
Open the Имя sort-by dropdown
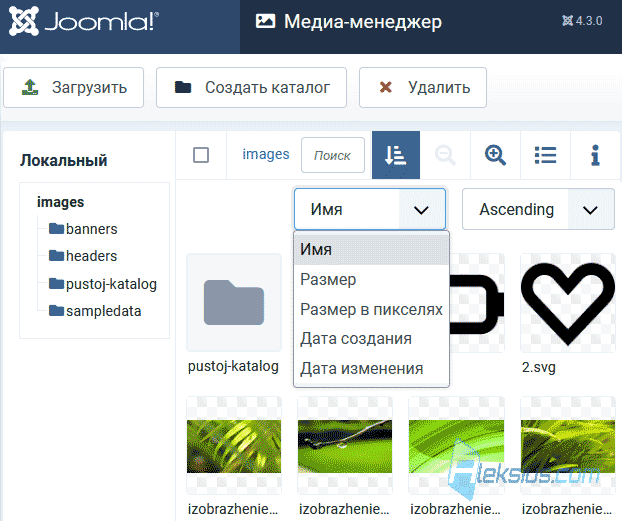pyautogui.click(x=370, y=209)
